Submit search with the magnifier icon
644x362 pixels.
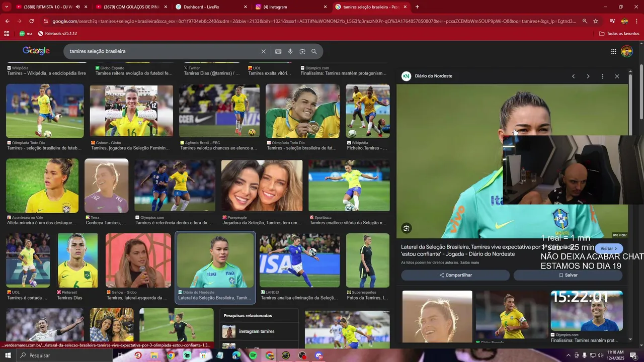(x=314, y=51)
